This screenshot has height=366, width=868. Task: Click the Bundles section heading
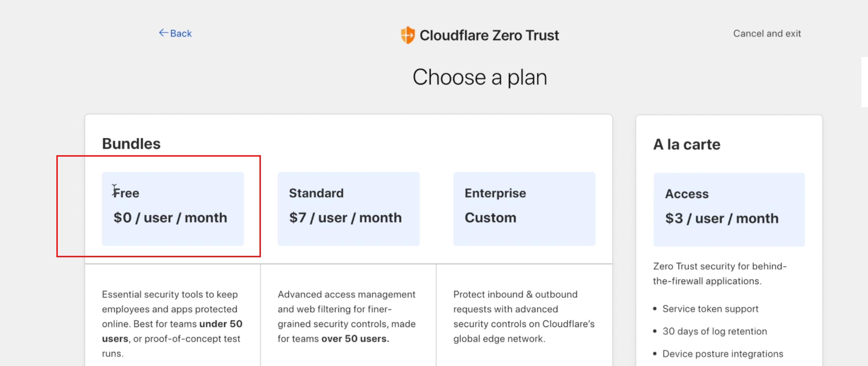pos(131,144)
